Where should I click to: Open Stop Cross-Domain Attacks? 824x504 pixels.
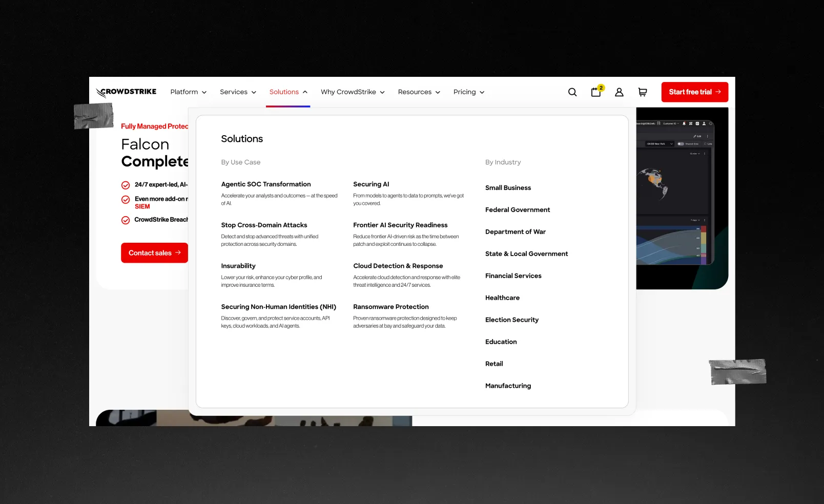[x=264, y=225]
